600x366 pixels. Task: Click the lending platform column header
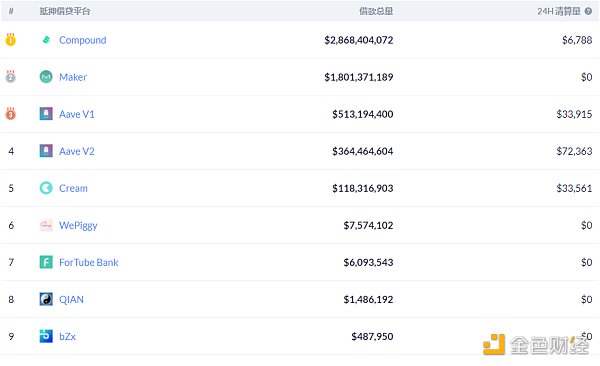65,11
